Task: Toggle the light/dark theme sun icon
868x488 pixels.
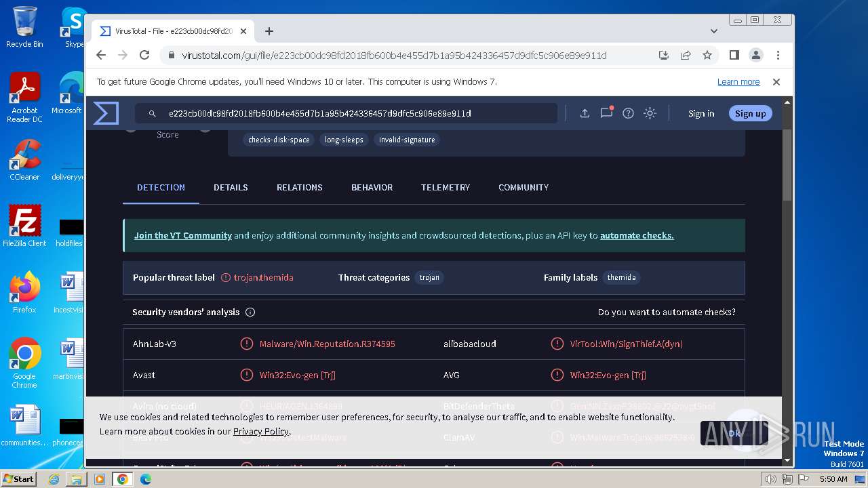Action: click(x=650, y=113)
